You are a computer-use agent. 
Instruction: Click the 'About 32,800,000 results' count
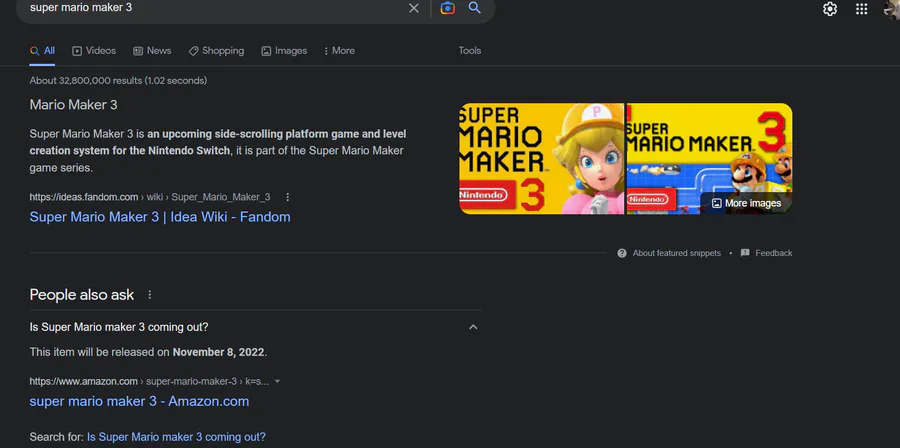pyautogui.click(x=118, y=81)
